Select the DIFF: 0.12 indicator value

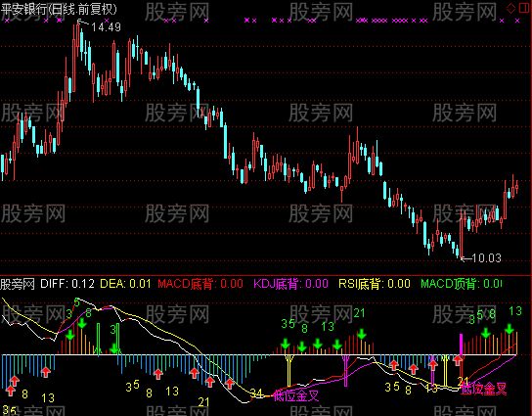click(67, 284)
